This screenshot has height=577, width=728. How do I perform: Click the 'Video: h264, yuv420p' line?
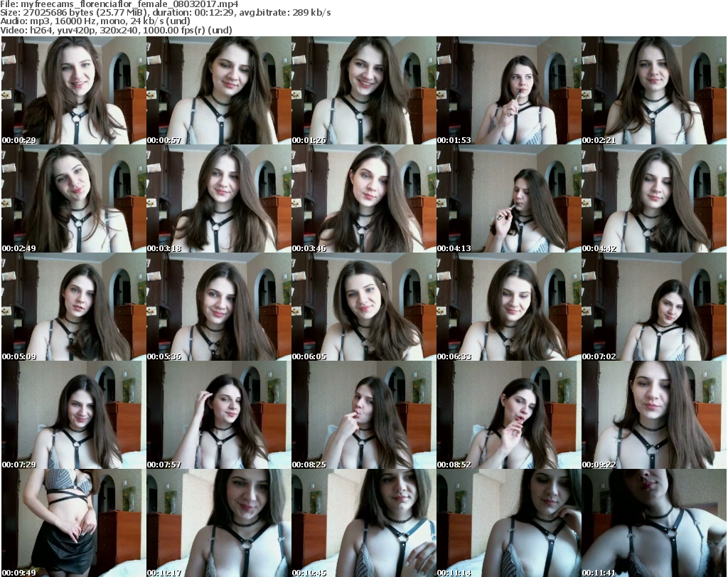116,30
